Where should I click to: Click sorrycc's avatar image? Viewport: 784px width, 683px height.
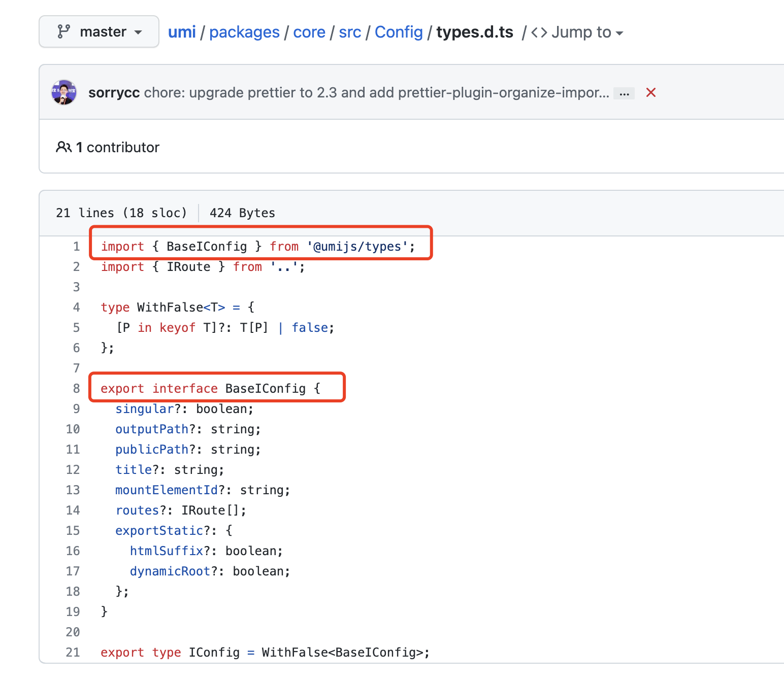tap(64, 92)
